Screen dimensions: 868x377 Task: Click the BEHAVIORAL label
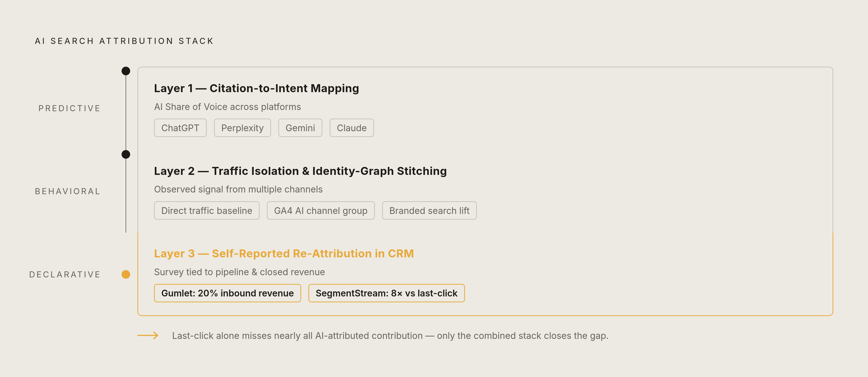coord(68,191)
